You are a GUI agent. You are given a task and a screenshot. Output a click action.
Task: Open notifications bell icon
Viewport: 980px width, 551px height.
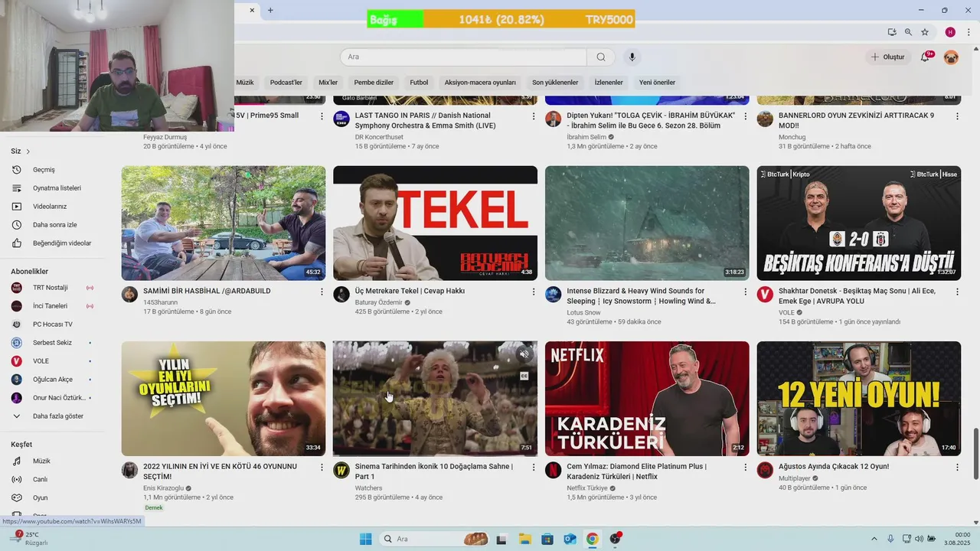pyautogui.click(x=925, y=57)
